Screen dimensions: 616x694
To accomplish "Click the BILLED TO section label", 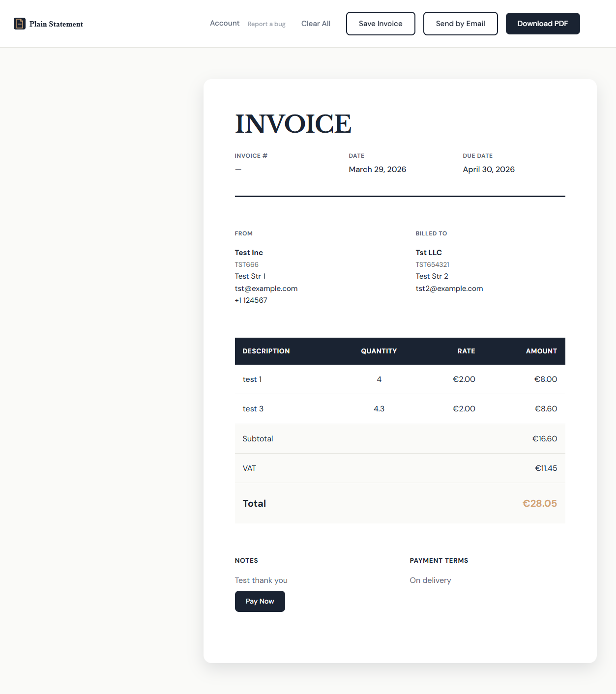I will [x=431, y=233].
